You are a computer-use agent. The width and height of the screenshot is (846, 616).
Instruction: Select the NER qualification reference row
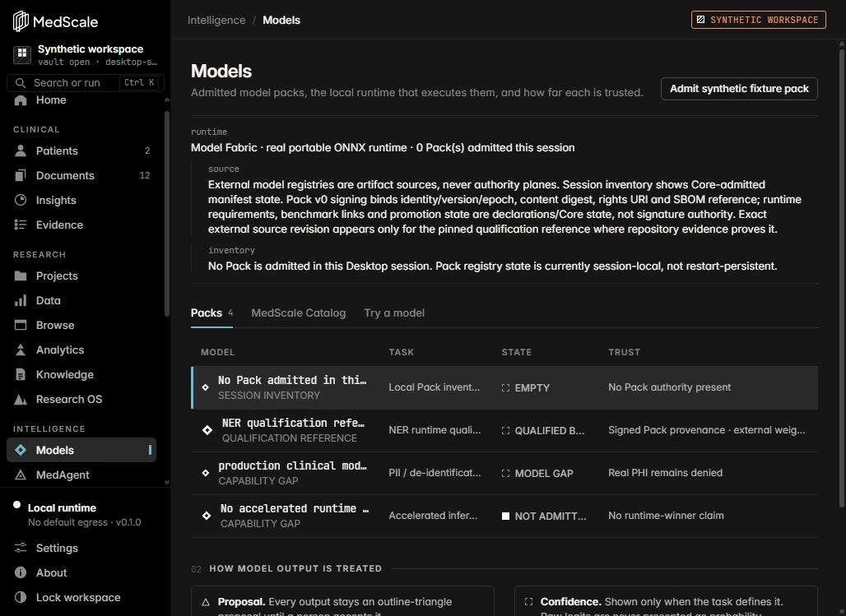[504, 430]
